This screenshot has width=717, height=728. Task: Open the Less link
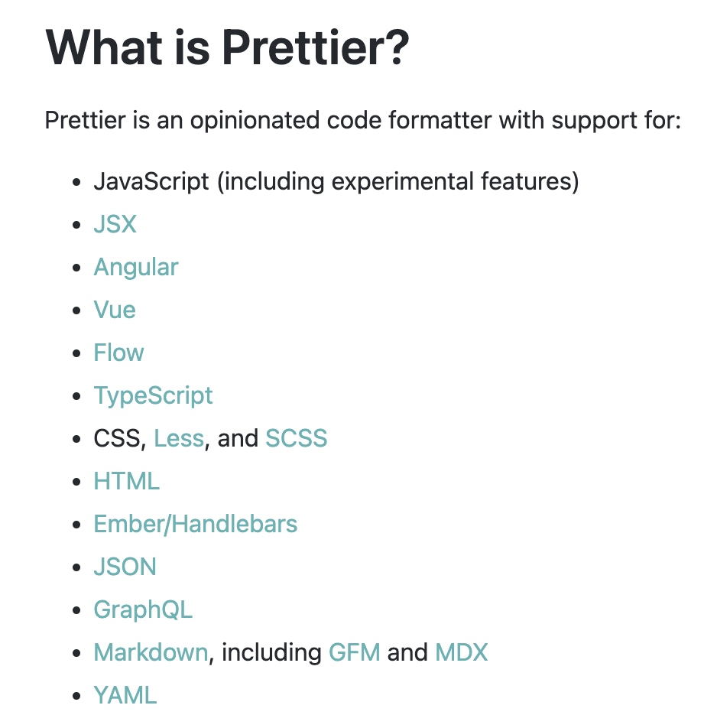(x=179, y=438)
